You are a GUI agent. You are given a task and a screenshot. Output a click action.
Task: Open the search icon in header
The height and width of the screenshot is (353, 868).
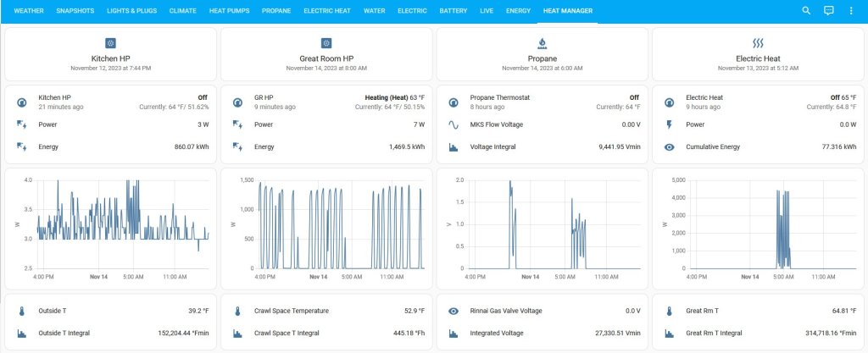tap(806, 11)
